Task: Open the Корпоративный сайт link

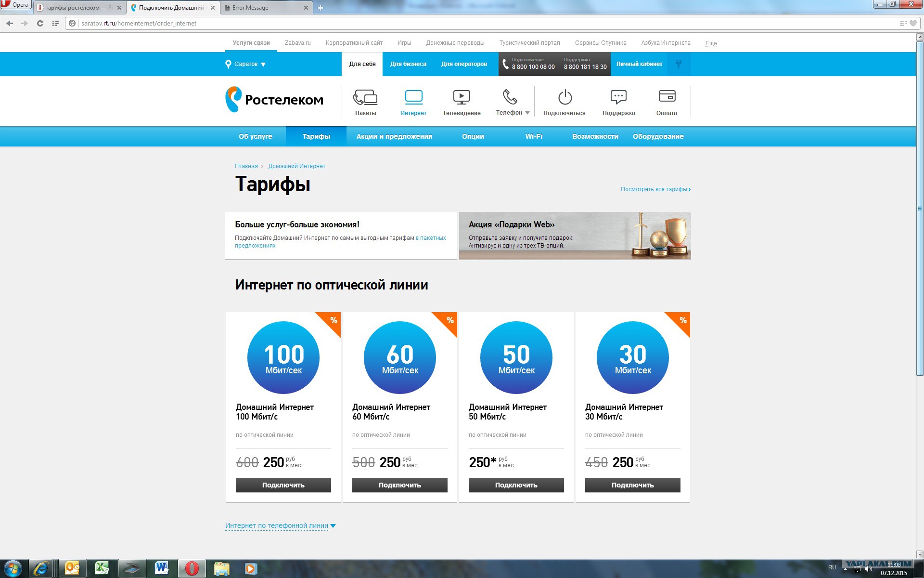Action: point(354,43)
